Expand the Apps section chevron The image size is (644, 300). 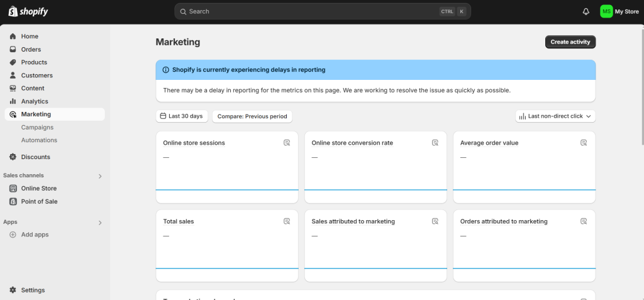pos(100,223)
